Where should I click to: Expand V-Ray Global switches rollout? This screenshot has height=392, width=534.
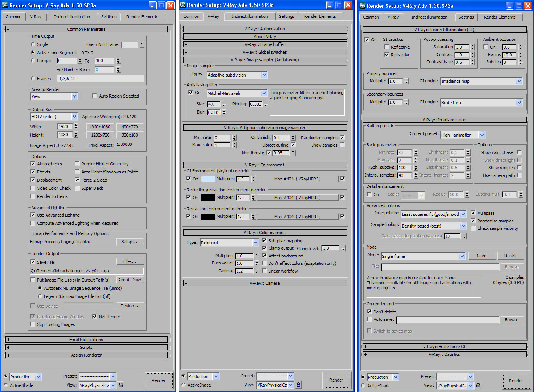265,52
